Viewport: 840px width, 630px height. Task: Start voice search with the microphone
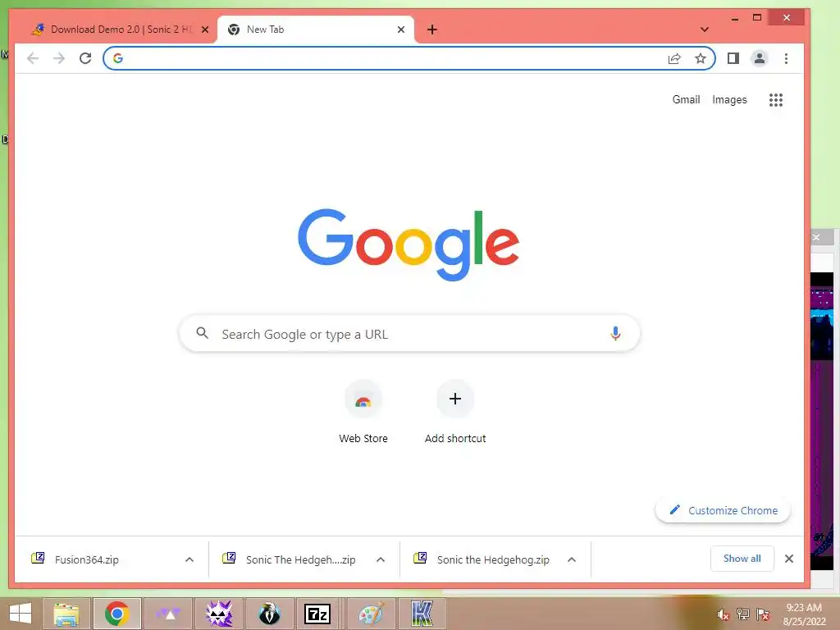(615, 334)
